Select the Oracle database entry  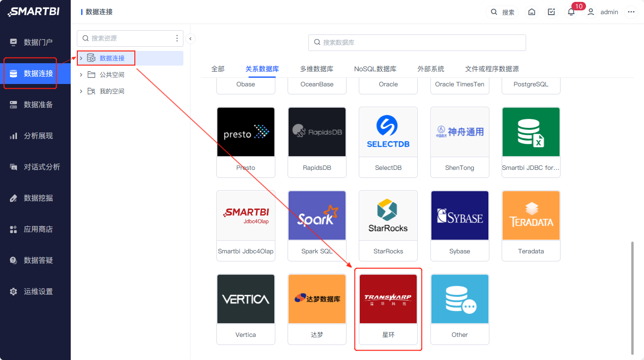388,86
